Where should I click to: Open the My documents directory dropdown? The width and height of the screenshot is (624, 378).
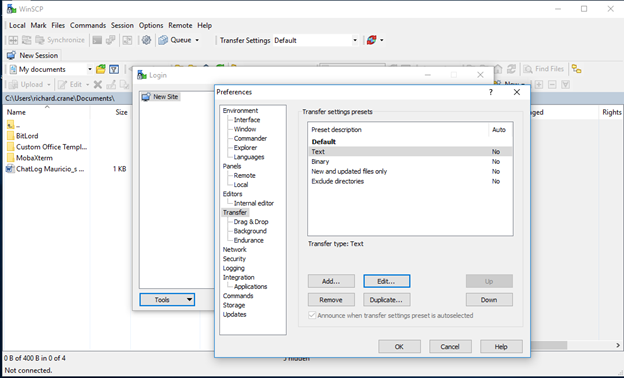tap(90, 70)
